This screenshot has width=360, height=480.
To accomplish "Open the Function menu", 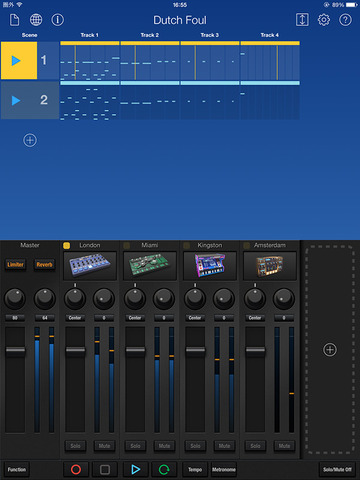I will (17, 470).
